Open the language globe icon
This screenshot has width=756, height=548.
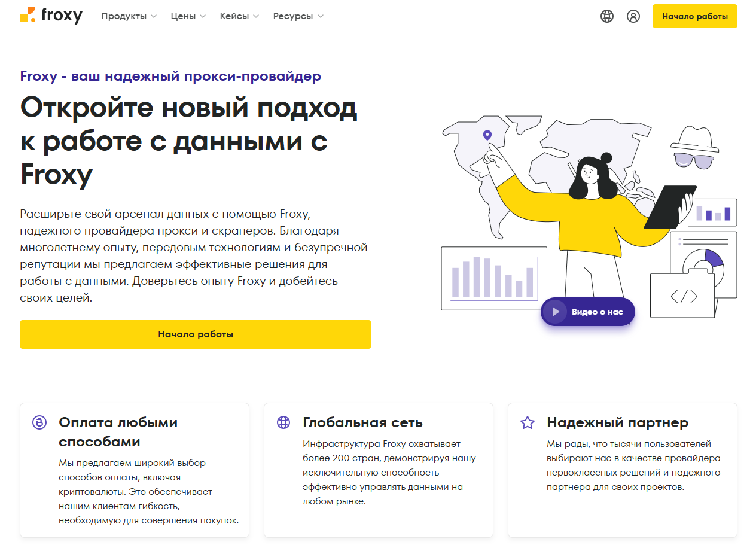(x=607, y=16)
